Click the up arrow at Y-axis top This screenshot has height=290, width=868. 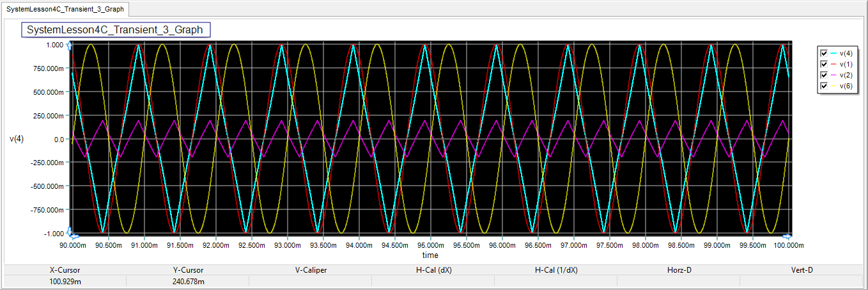click(69, 45)
